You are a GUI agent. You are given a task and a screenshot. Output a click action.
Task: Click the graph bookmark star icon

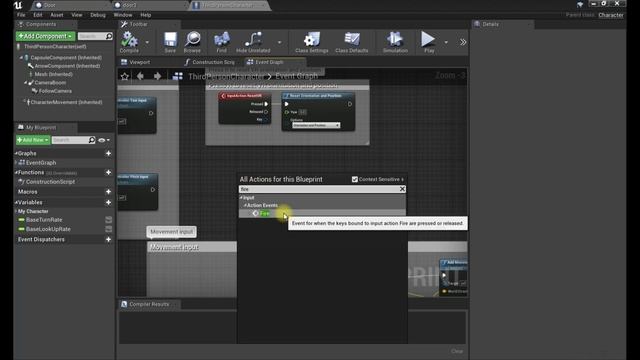click(125, 76)
